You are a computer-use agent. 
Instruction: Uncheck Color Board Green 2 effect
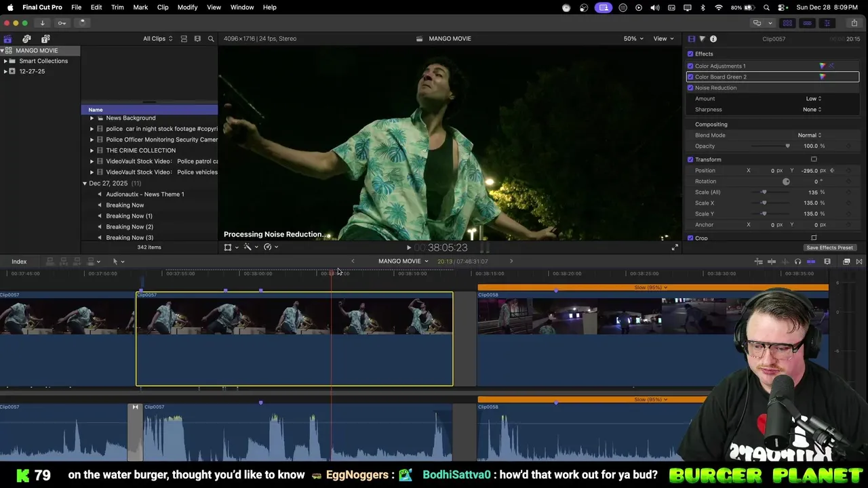tap(690, 77)
